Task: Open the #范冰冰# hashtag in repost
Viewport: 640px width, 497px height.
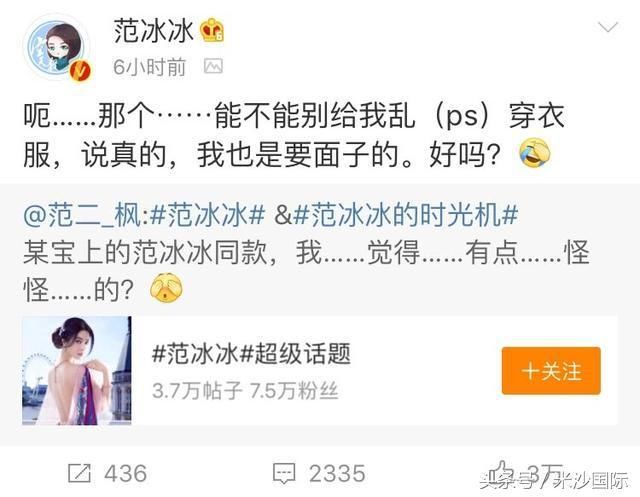Action: click(208, 215)
